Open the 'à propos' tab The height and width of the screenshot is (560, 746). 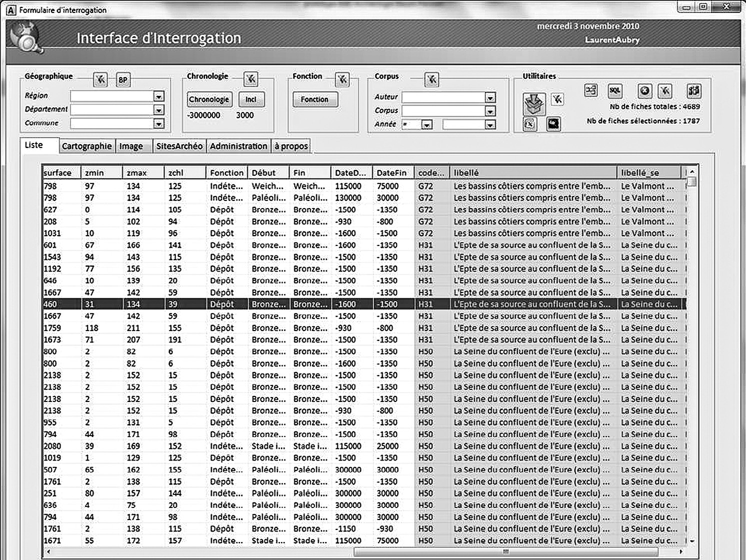coord(291,146)
